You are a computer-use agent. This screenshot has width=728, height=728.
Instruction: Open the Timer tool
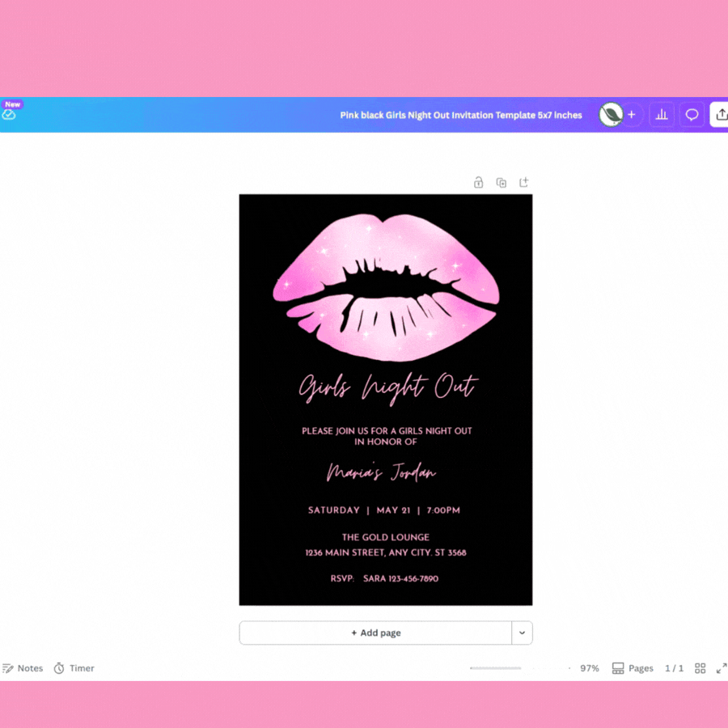pos(74,668)
